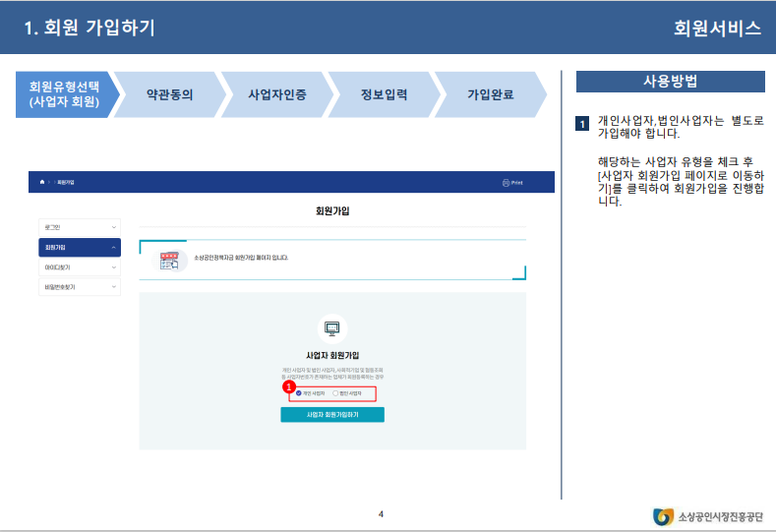The width and height of the screenshot is (776, 532).
Task: Click the home icon in the breadcrumb
Action: (42, 182)
